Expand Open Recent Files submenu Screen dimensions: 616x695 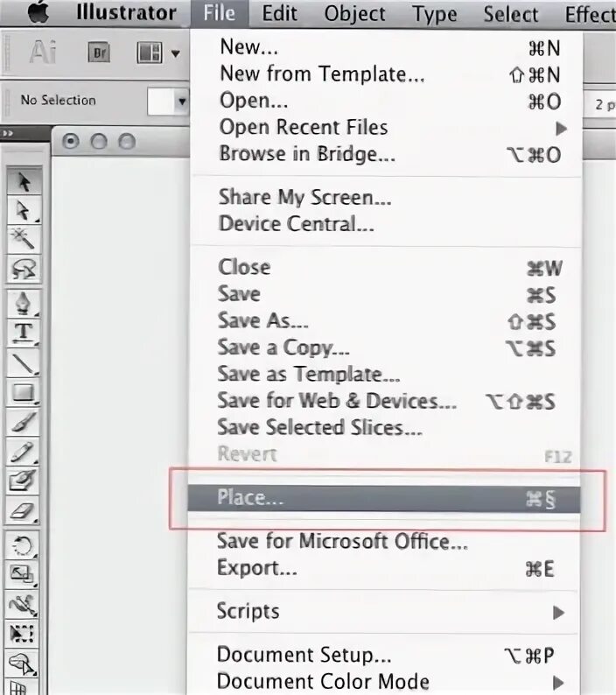pyautogui.click(x=562, y=129)
